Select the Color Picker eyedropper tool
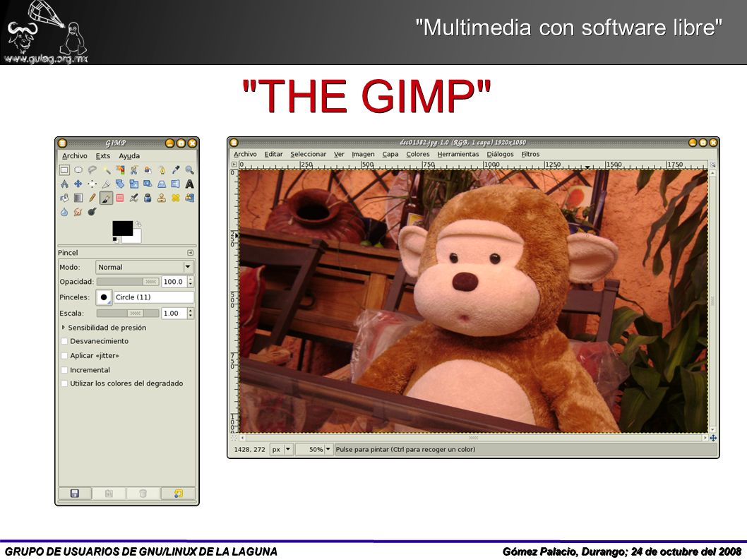This screenshot has width=747, height=560. click(176, 169)
